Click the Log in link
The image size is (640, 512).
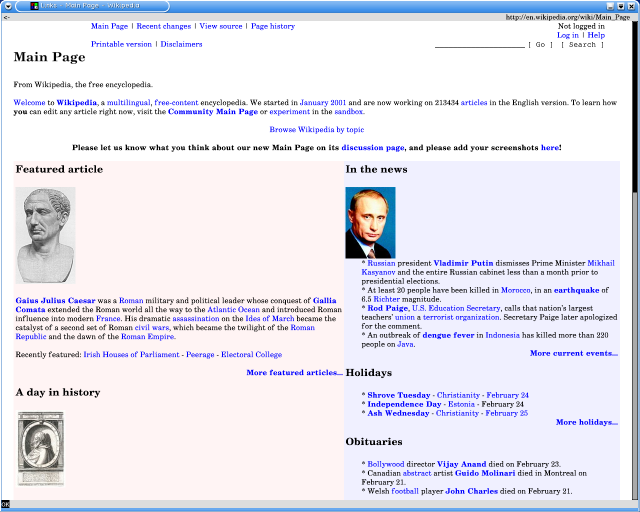click(x=567, y=35)
